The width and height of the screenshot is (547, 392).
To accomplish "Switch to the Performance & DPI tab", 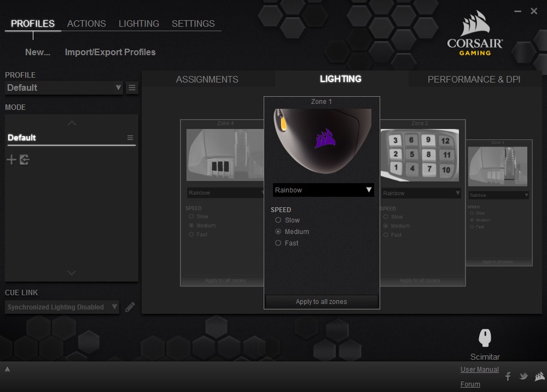I will pos(474,79).
